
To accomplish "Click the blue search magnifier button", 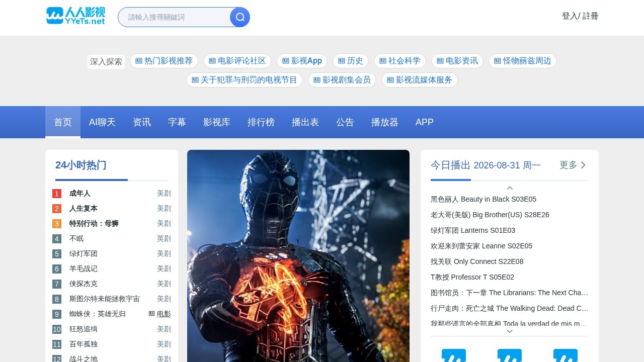I will click(240, 17).
